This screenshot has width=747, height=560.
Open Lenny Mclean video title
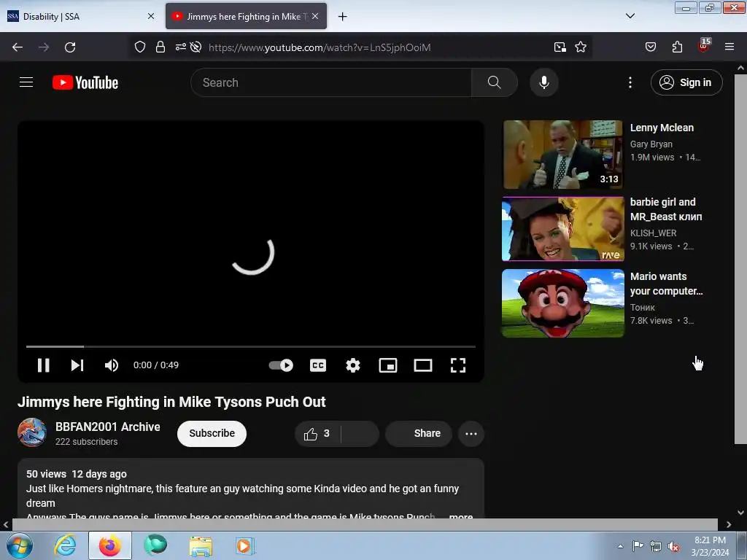point(662,128)
